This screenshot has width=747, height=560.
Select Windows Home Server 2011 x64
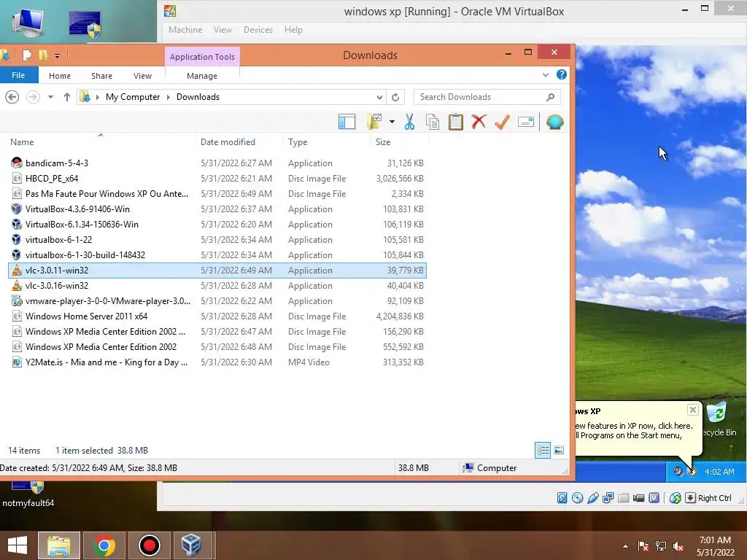pyautogui.click(x=217, y=316)
